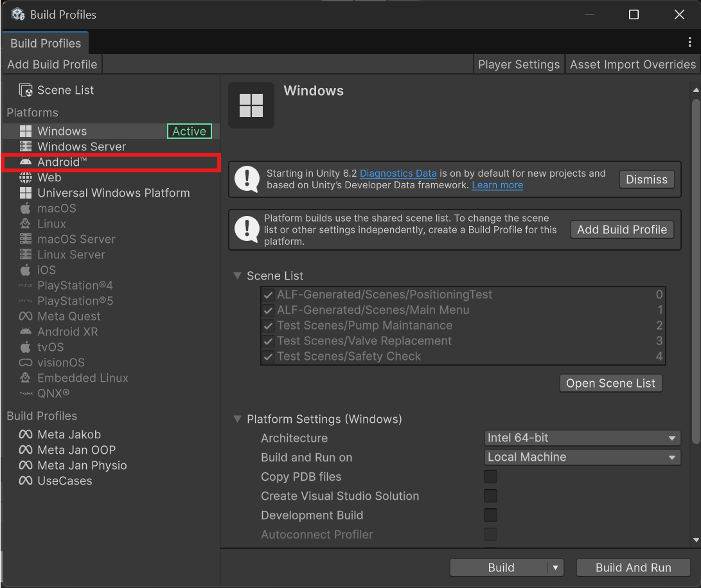Viewport: 701px width, 588px height.
Task: Click the Android robot icon
Action: tap(26, 162)
